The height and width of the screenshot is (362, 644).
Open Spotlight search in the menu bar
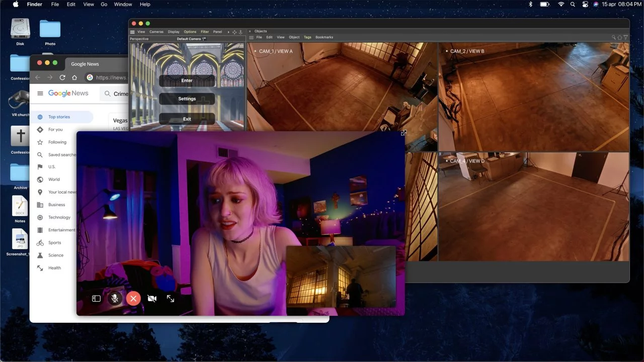tap(573, 4)
